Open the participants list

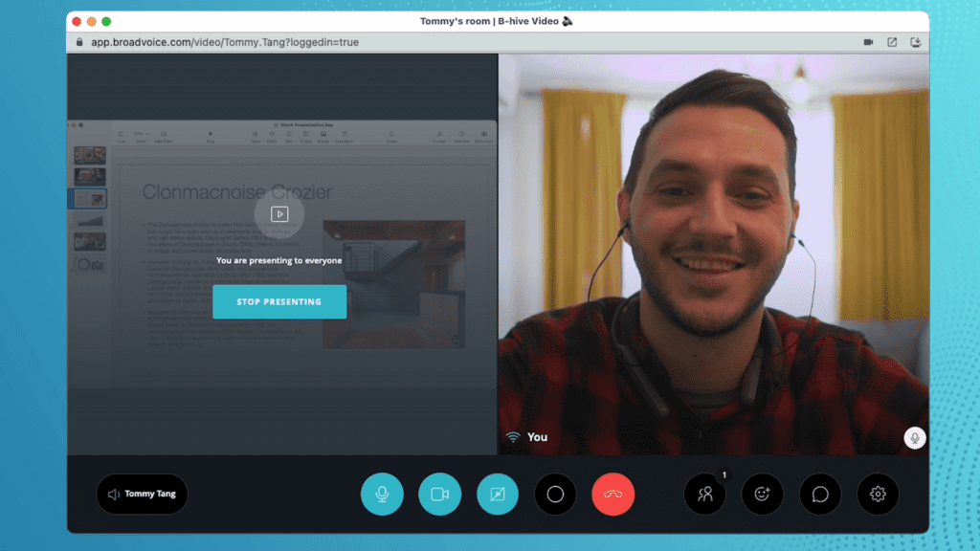tap(705, 495)
